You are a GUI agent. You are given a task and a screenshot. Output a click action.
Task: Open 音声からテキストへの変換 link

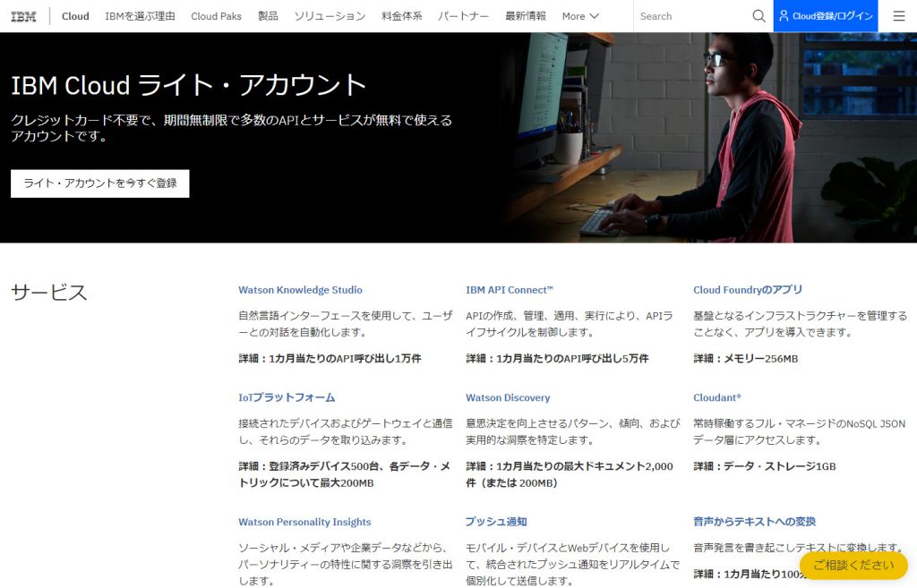pyautogui.click(x=754, y=522)
